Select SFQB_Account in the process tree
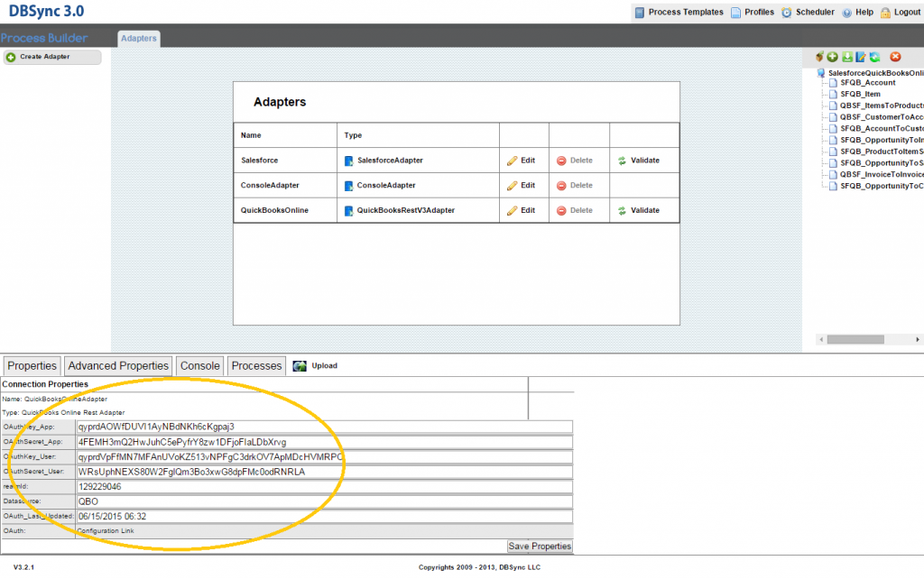 (x=867, y=83)
